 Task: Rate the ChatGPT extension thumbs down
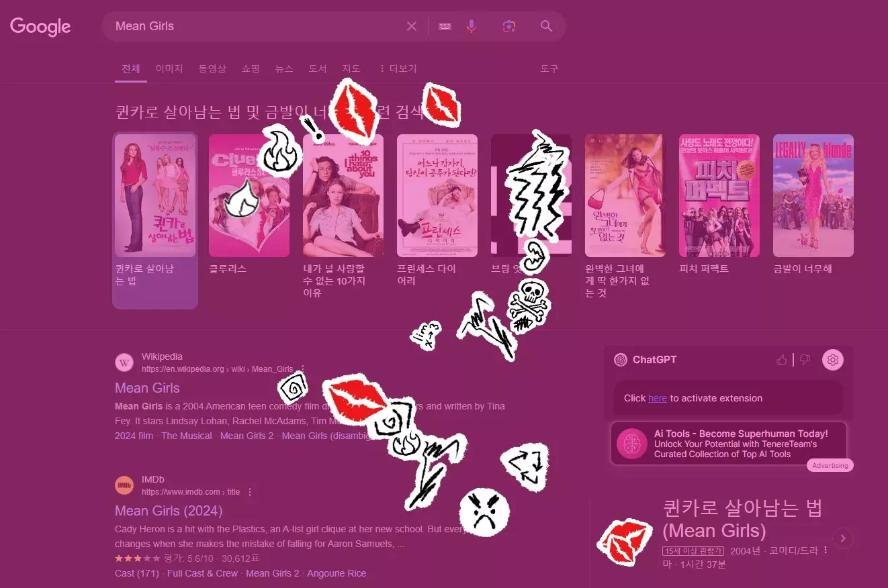805,359
